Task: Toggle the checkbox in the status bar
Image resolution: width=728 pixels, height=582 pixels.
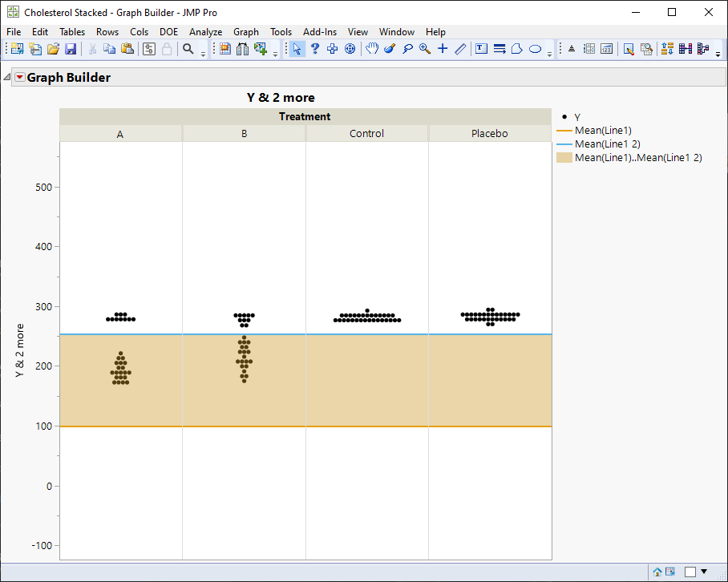Action: click(x=690, y=572)
